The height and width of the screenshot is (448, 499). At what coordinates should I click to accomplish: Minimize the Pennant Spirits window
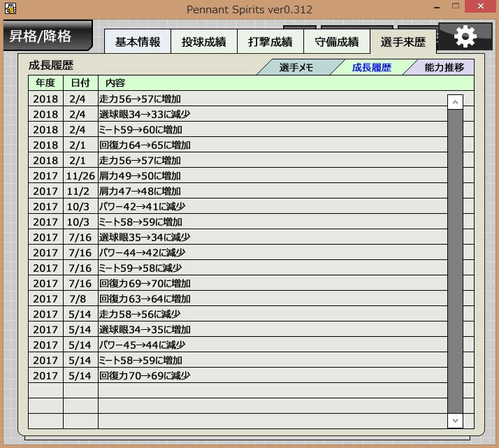pyautogui.click(x=437, y=7)
